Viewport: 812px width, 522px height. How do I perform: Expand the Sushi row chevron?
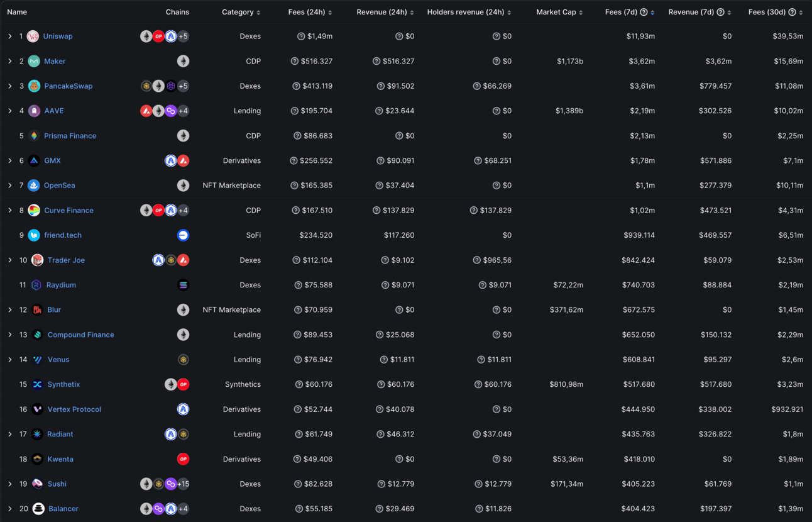[10, 484]
